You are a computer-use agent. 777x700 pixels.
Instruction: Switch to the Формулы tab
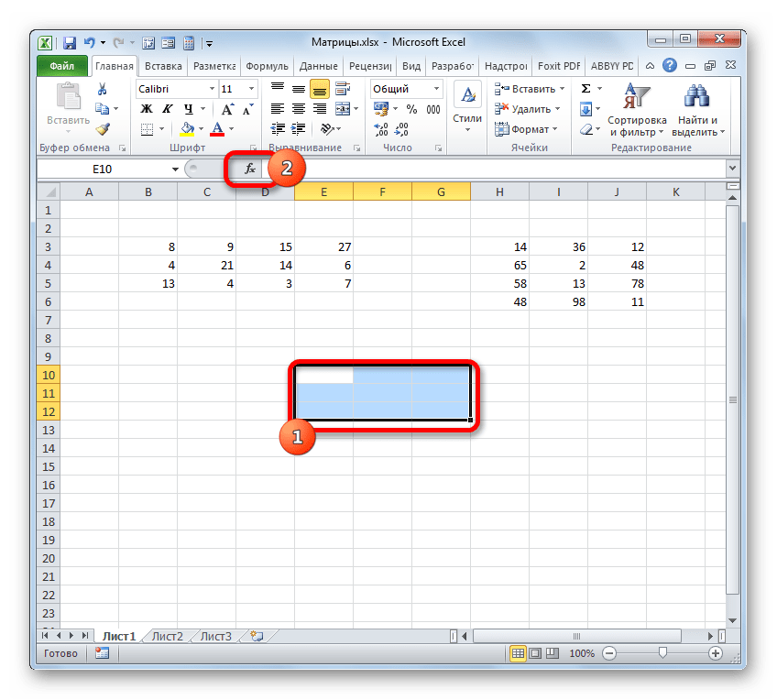coord(267,66)
